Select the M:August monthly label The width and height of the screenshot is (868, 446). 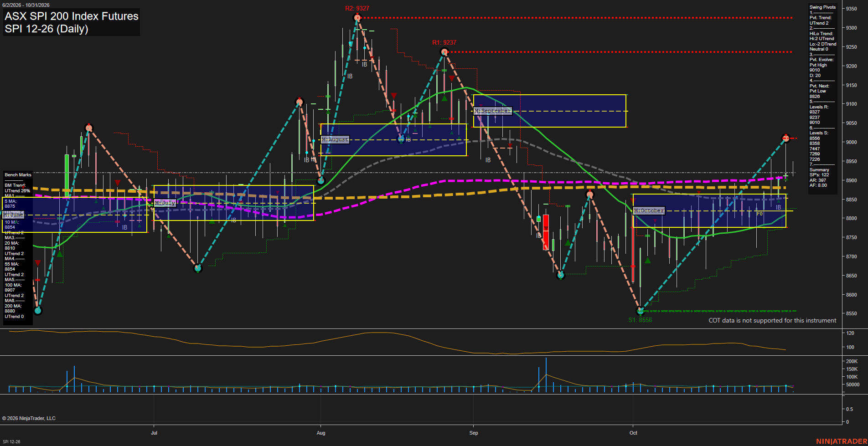(335, 139)
